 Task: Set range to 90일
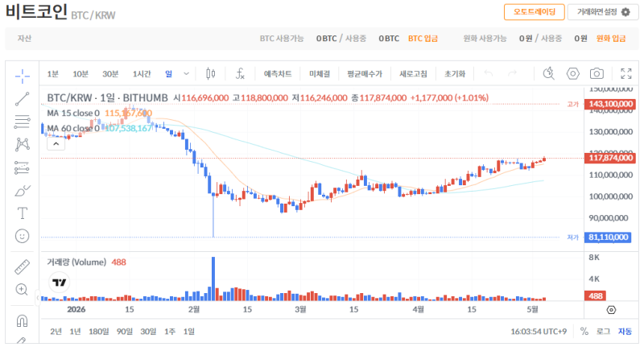(x=125, y=332)
